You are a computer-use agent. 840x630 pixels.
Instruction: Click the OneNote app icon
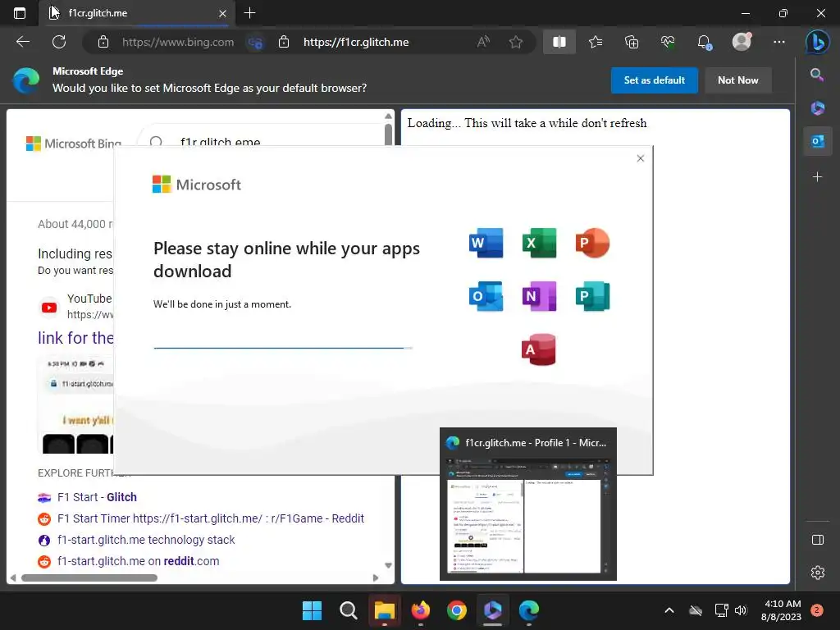[540, 295]
